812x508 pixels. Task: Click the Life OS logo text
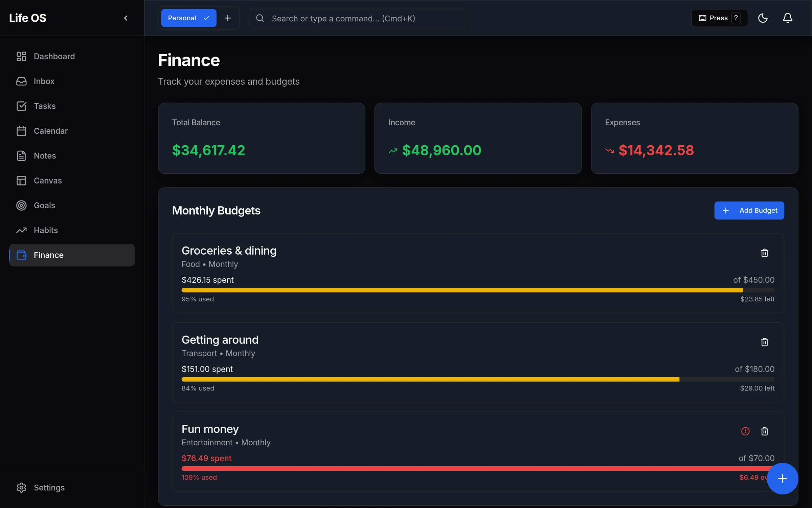[x=28, y=18]
